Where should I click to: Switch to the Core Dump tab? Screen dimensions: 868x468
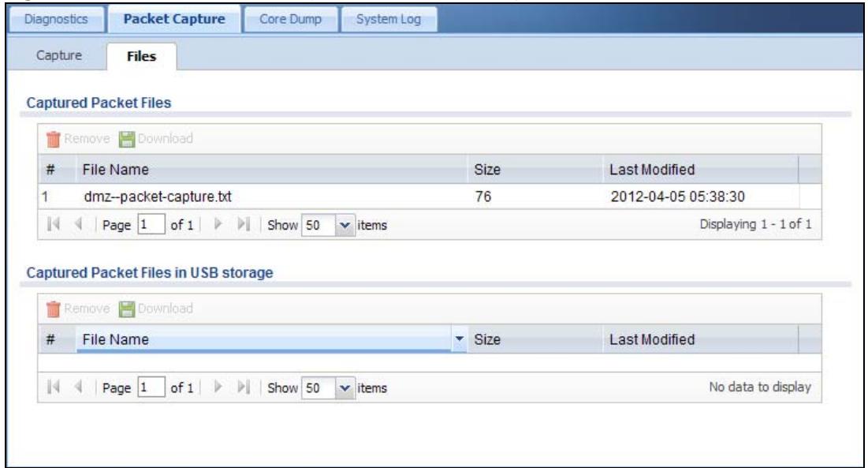coord(291,20)
